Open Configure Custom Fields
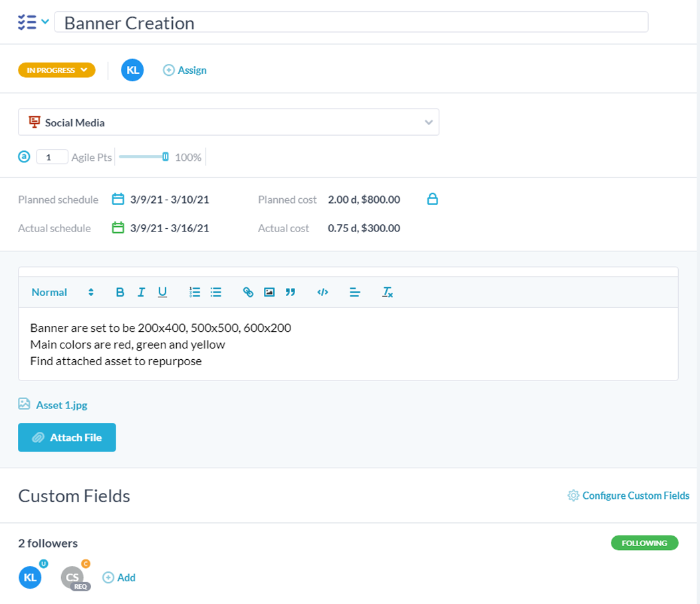Viewport: 700px width, 604px height. click(x=629, y=496)
